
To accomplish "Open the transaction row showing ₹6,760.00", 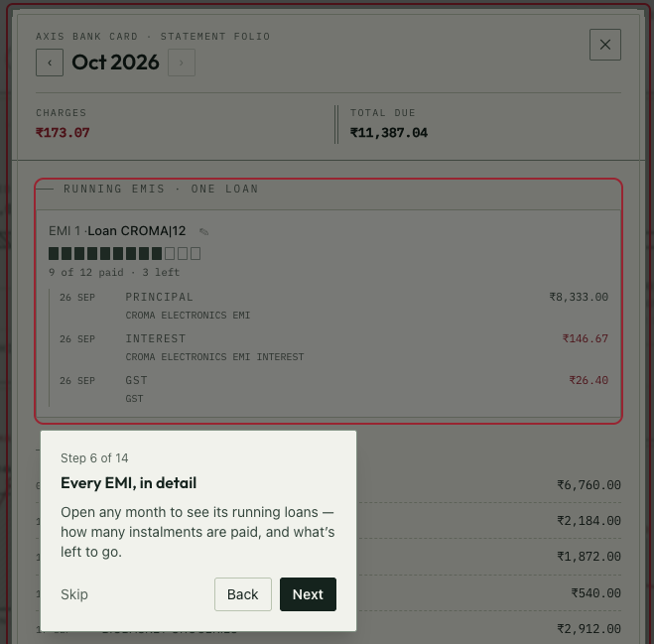I will [x=328, y=484].
